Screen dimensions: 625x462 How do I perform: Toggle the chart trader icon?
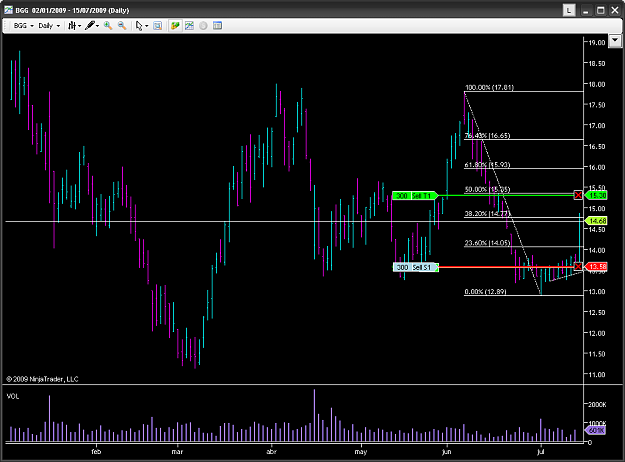click(175, 26)
